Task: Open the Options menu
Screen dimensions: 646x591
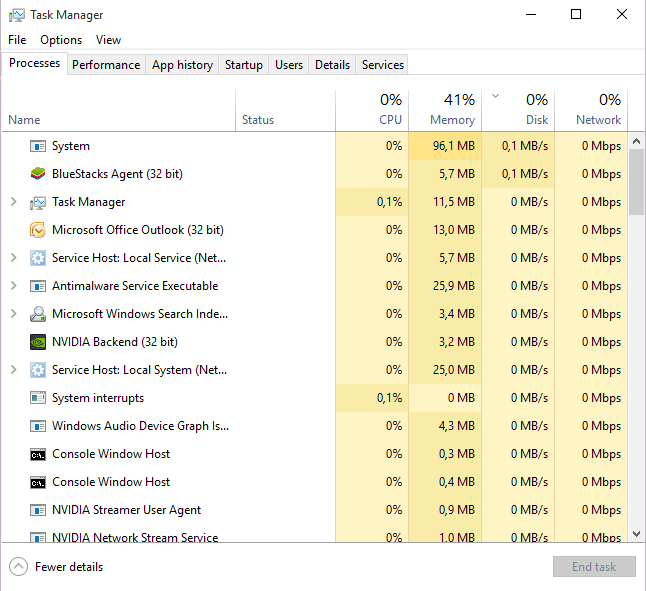Action: [61, 40]
